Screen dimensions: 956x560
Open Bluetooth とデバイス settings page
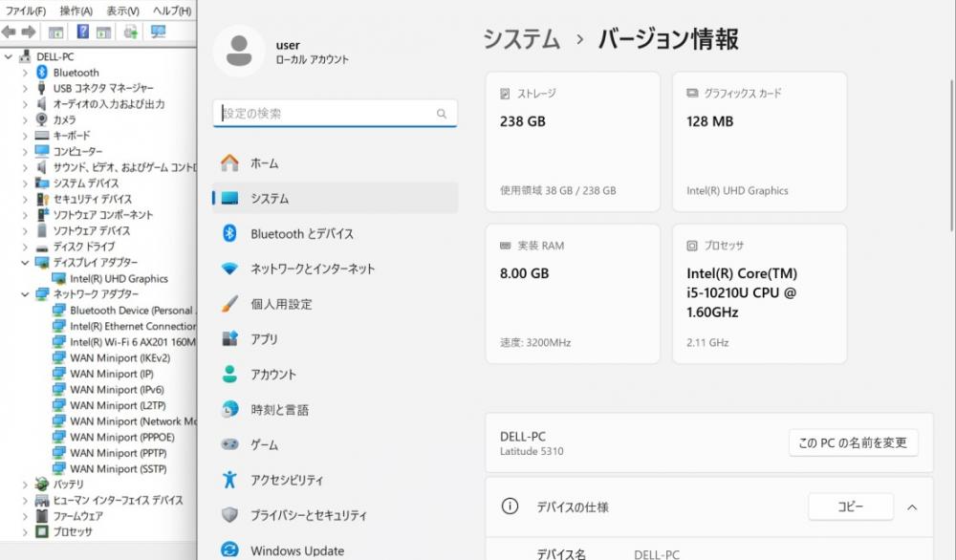pyautogui.click(x=335, y=233)
